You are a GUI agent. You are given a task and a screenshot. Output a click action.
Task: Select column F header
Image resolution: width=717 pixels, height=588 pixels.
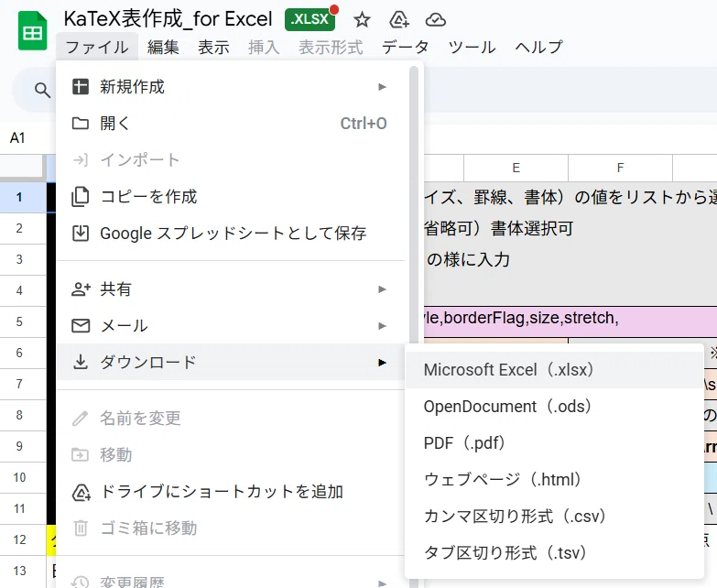(x=620, y=168)
